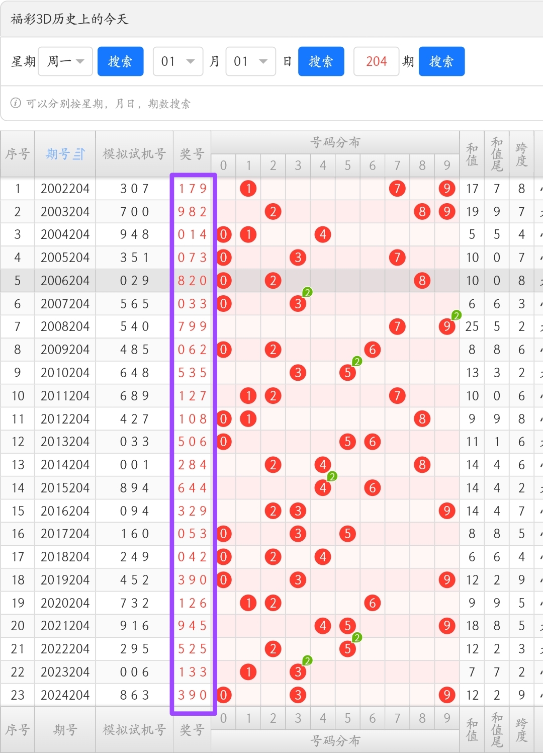The width and height of the screenshot is (543, 756).
Task: Click red ball 4 in issue 2014204 row
Action: coord(323,465)
